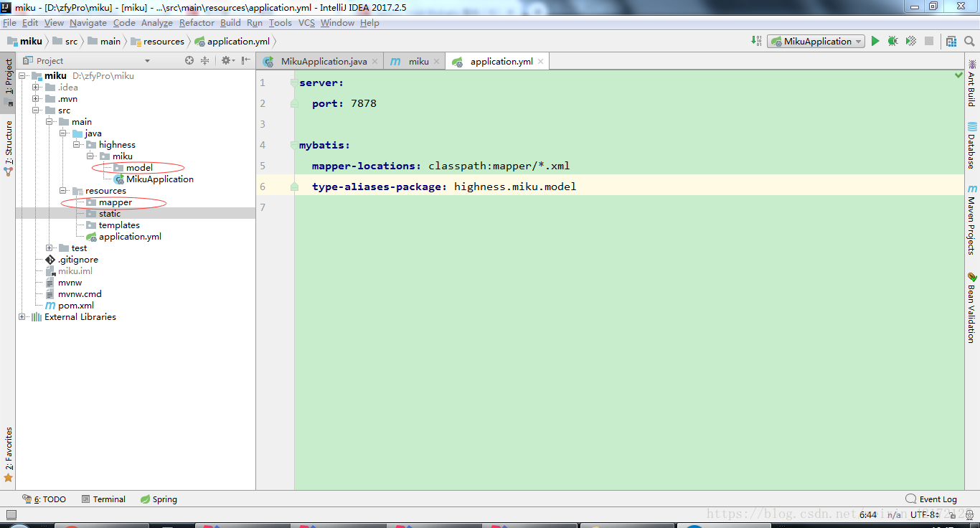Expand the .idea folder
Viewport: 980px width, 528px height.
tap(36, 87)
